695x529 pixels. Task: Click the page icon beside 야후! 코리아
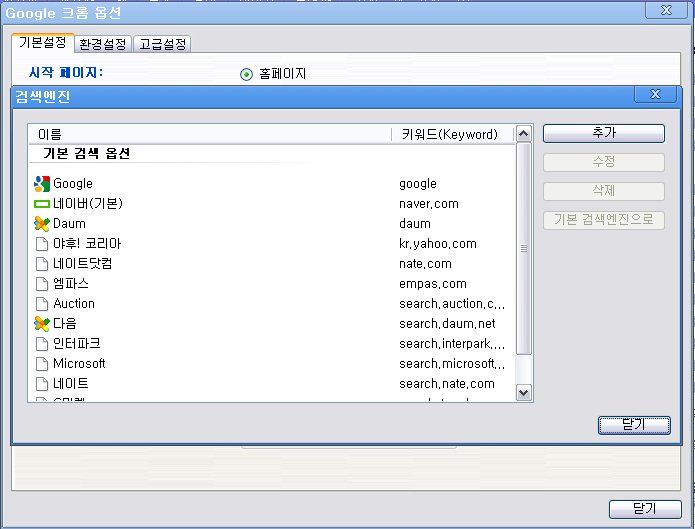tap(42, 244)
